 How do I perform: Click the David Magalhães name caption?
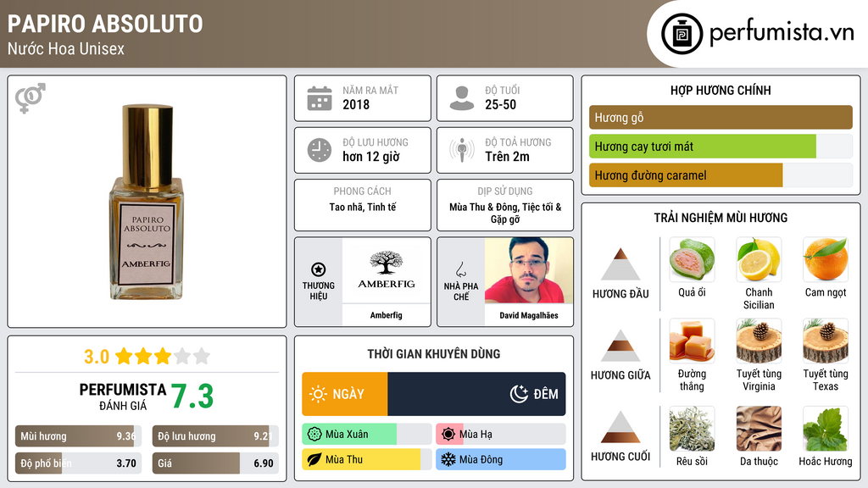pos(529,315)
